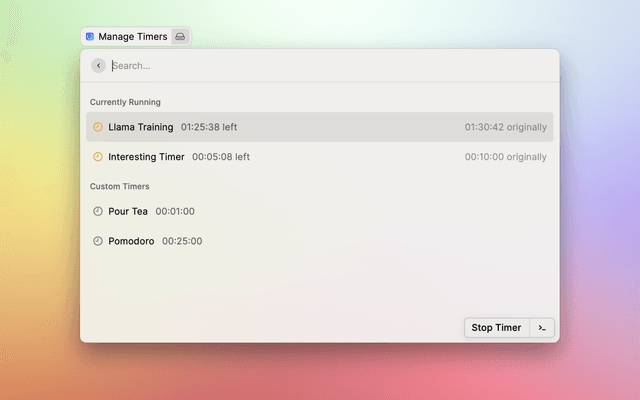
Task: Click the Manage Timers app icon
Action: tap(90, 37)
